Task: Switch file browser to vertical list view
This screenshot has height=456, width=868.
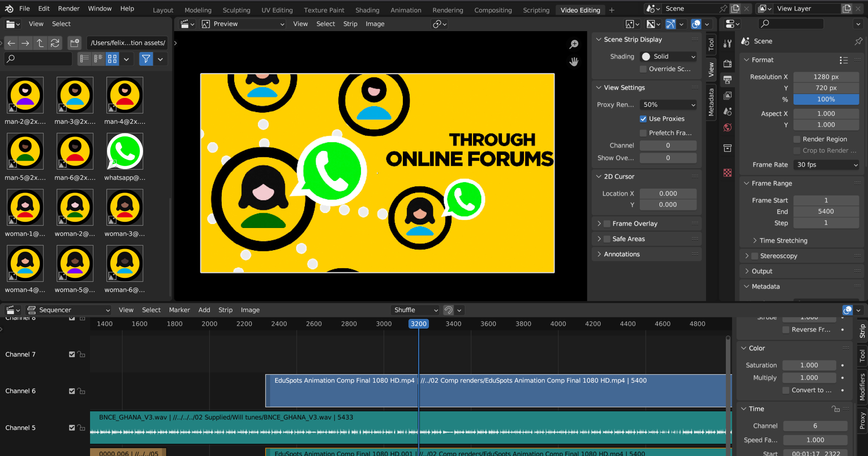Action: coord(84,59)
